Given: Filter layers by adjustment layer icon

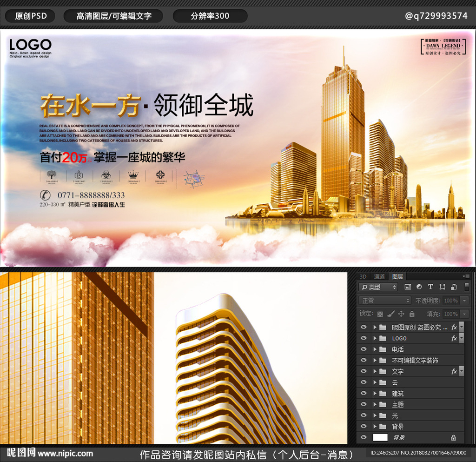Looking at the screenshot, I should point(419,287).
